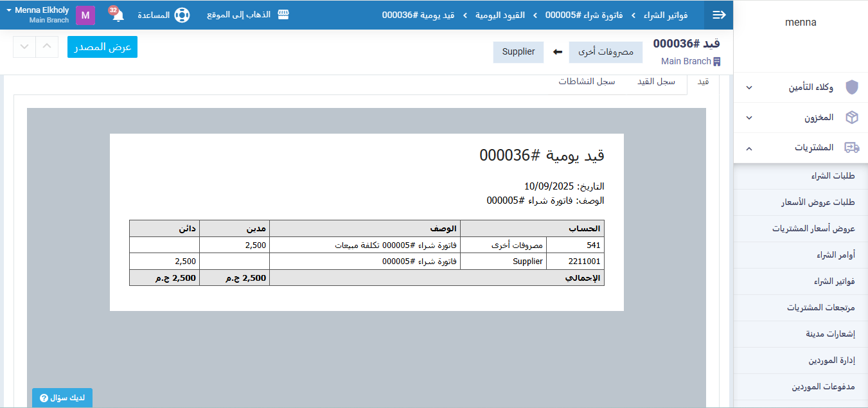Click the question mark icon in help widget
The height and width of the screenshot is (408, 868).
[x=44, y=398]
